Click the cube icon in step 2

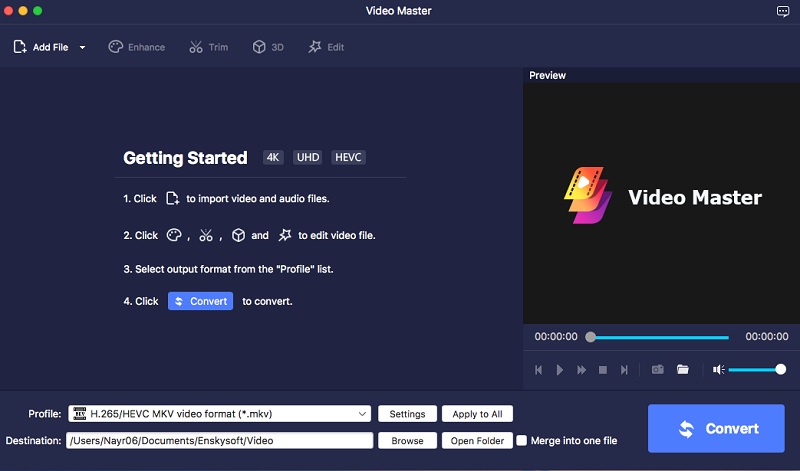click(x=238, y=235)
